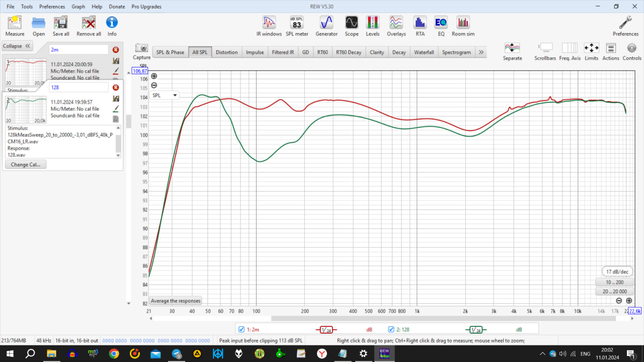Uncheck the 2: 128 trace checkbox
The width and height of the screenshot is (644, 362).
pos(391,329)
